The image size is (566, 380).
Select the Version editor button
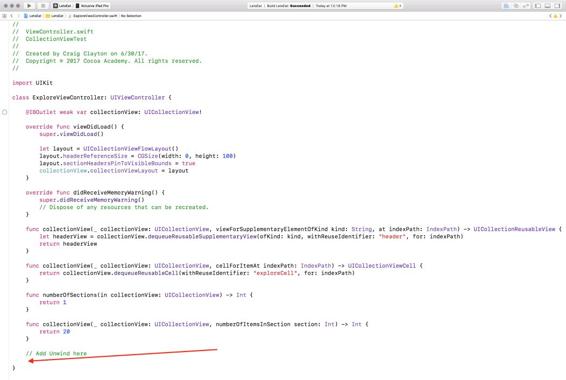click(526, 6)
